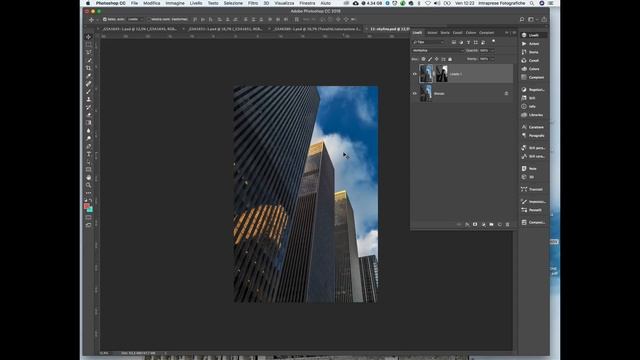640x360 pixels.
Task: Click the Tracciati panel button
Action: coord(532,189)
